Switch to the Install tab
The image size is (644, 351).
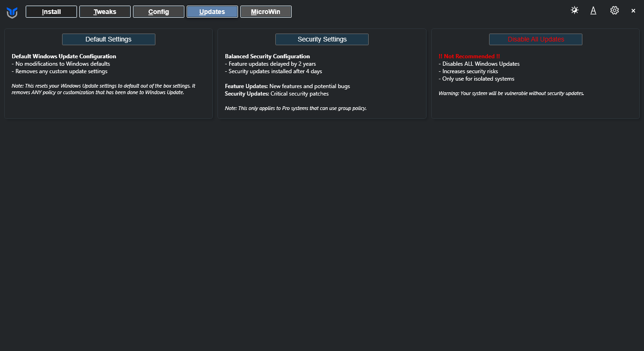[51, 12]
